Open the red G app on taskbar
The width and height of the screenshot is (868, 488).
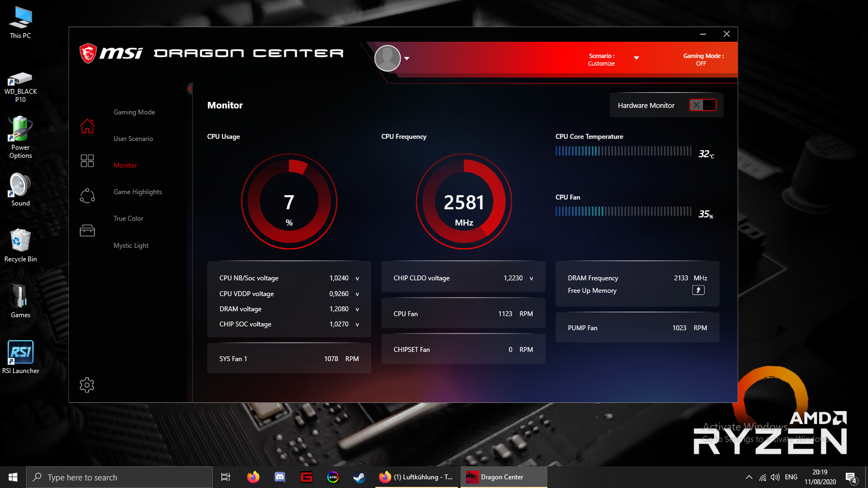click(307, 477)
